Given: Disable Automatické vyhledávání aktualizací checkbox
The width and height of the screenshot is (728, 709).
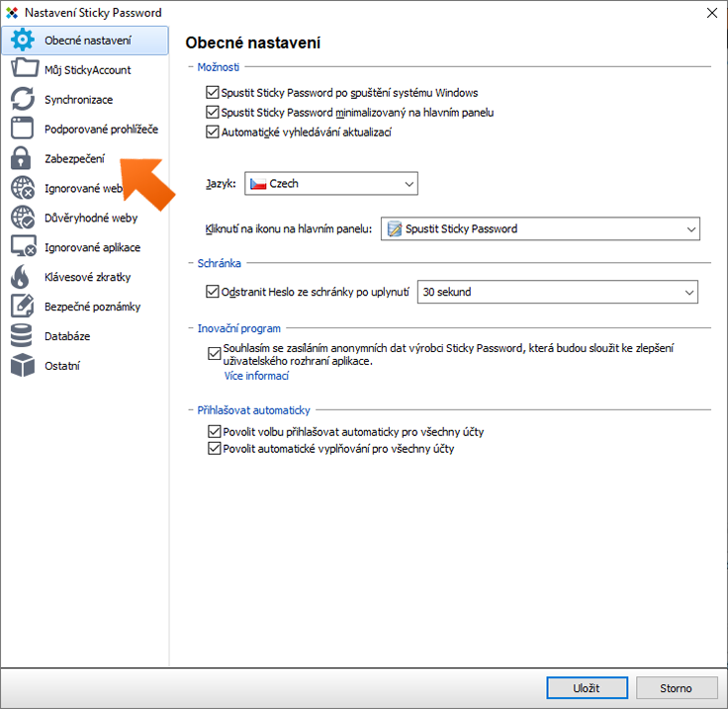Looking at the screenshot, I should coord(213,132).
